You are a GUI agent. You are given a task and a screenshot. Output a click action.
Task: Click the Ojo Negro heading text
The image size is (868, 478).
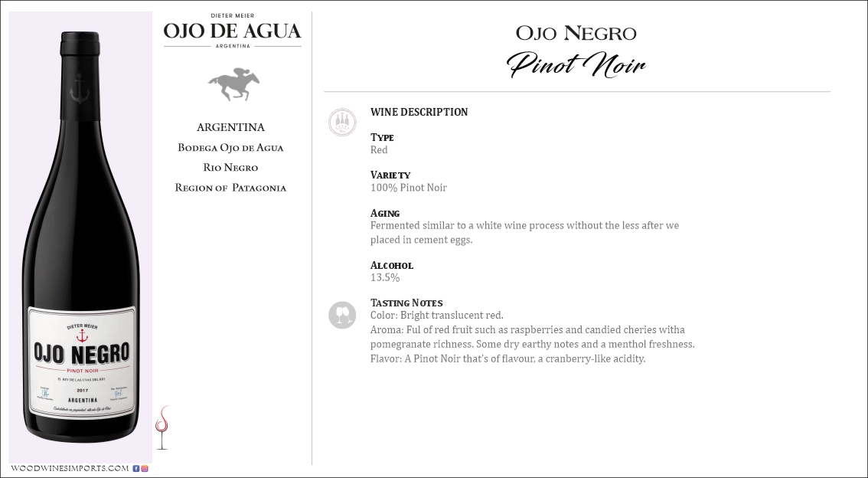pyautogui.click(x=576, y=34)
